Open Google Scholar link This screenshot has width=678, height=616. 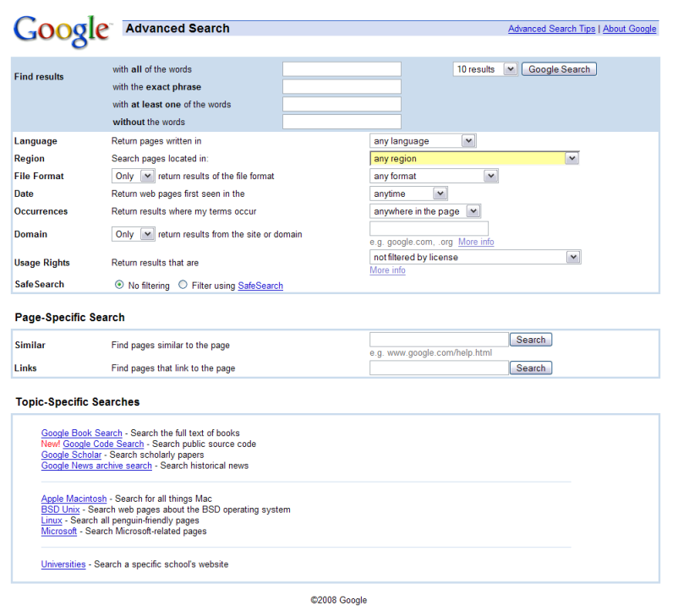coord(71,455)
